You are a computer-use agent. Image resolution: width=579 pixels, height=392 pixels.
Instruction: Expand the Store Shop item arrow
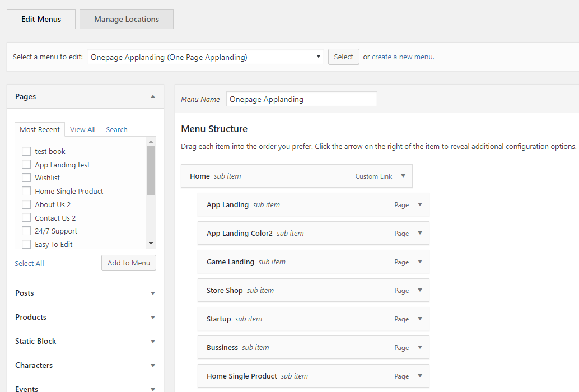420,290
